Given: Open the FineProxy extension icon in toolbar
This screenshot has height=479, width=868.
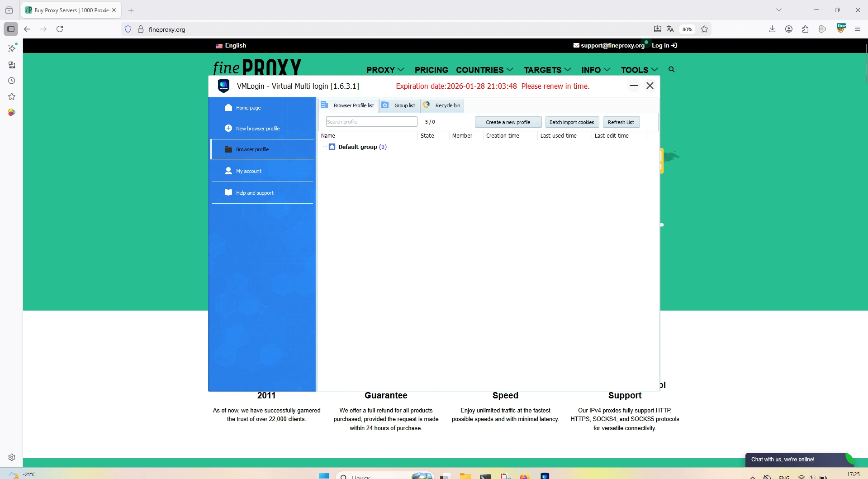Looking at the screenshot, I should [x=841, y=28].
